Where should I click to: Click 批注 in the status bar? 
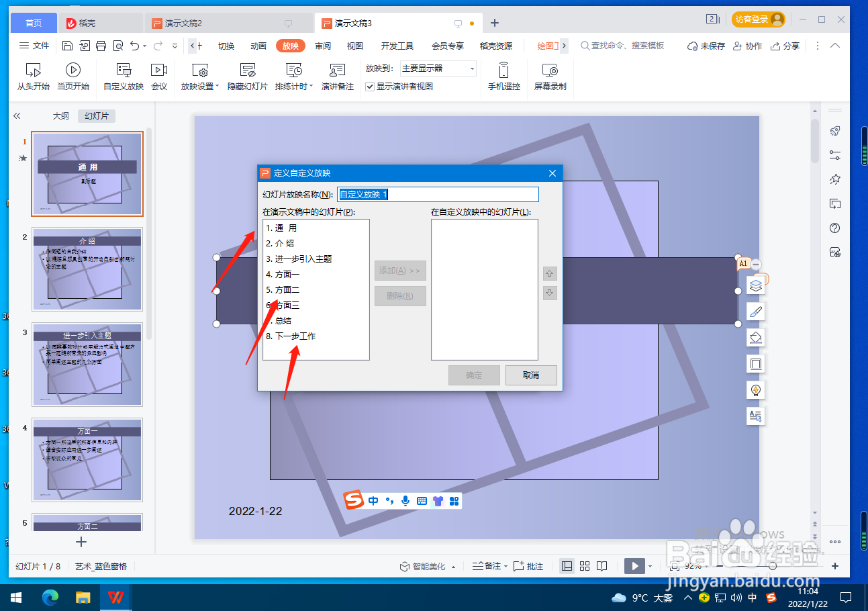528,566
